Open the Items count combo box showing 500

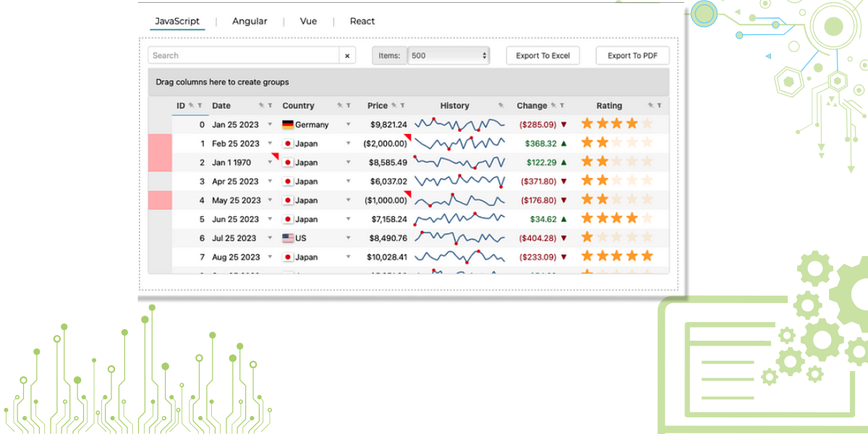448,56
